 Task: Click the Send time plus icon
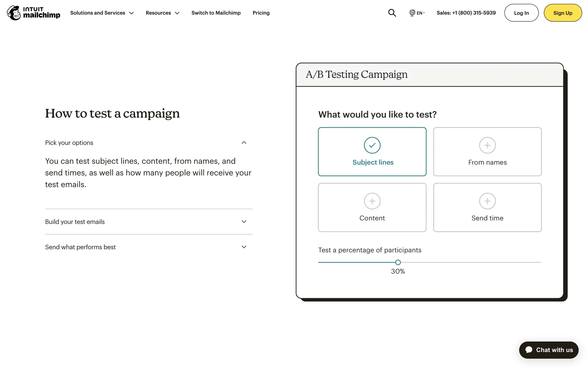point(487,201)
